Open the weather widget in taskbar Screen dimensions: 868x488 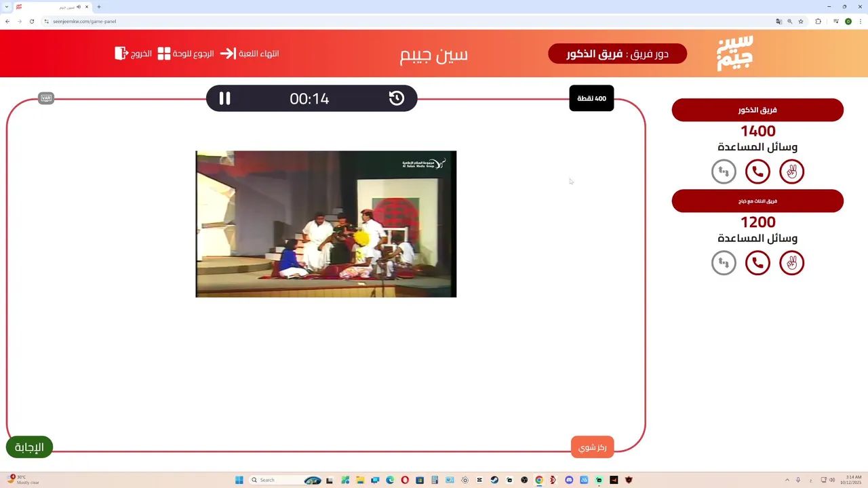24,479
